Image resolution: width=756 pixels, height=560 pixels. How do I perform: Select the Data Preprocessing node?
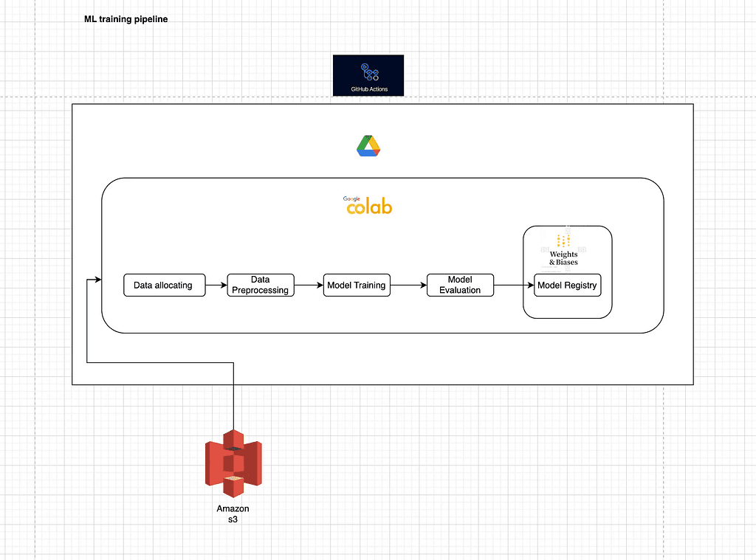point(260,286)
